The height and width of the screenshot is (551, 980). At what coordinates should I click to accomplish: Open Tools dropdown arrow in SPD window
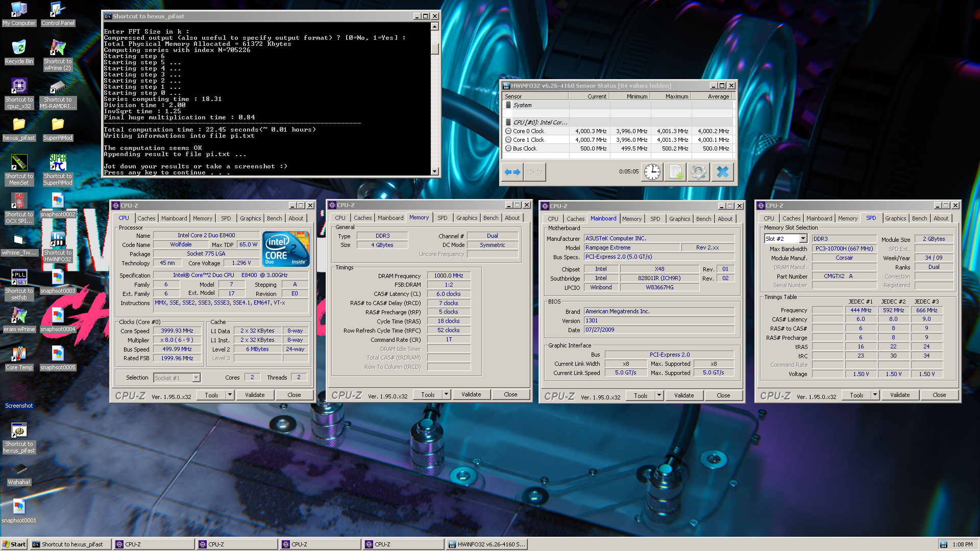click(875, 395)
